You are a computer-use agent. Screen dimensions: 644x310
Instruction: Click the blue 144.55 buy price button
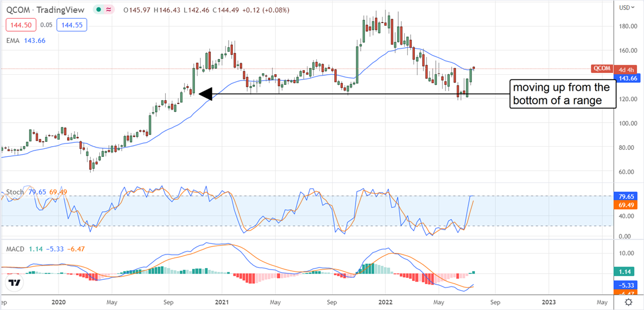pos(71,24)
